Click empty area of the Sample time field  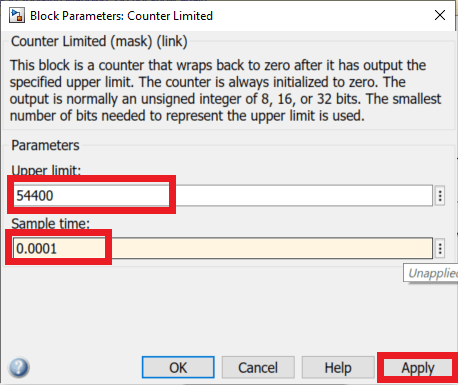[x=267, y=248]
